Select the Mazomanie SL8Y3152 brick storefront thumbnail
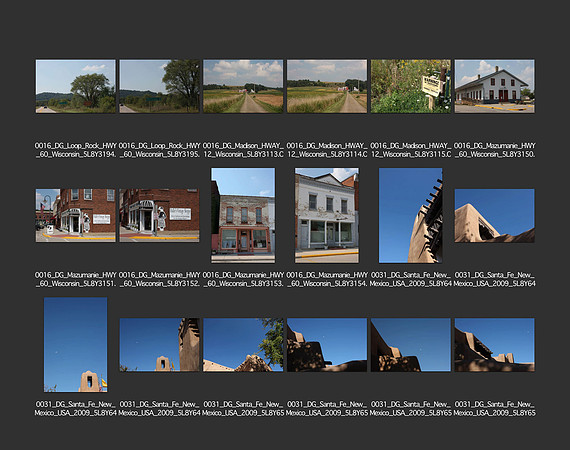The width and height of the screenshot is (570, 450). [x=159, y=215]
